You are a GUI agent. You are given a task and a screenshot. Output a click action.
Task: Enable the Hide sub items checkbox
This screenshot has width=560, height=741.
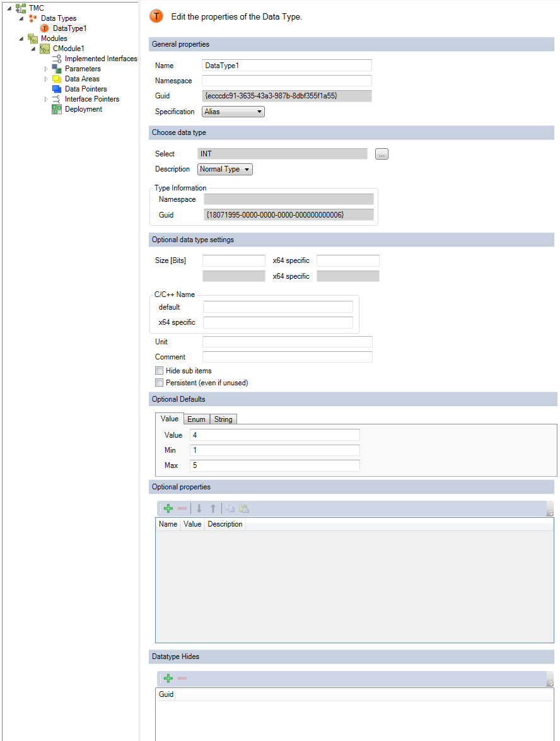[160, 371]
